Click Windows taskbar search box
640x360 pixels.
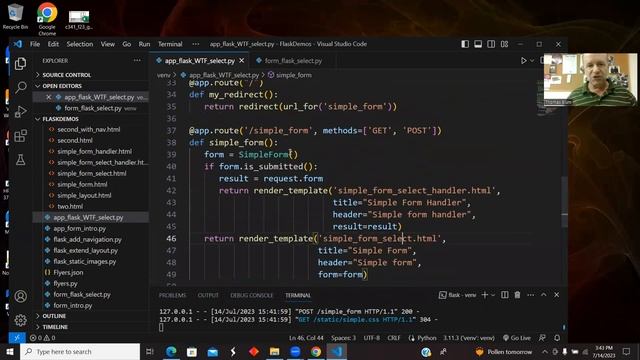(80, 351)
